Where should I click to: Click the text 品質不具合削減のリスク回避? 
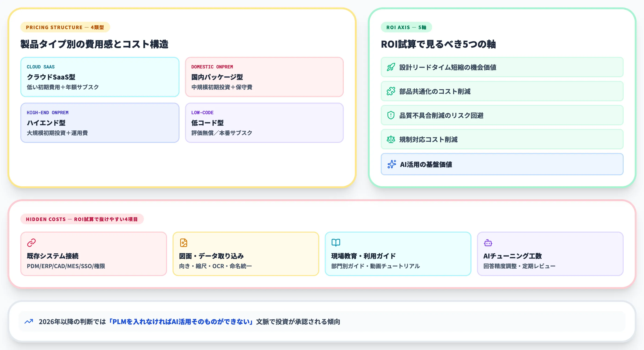(441, 115)
